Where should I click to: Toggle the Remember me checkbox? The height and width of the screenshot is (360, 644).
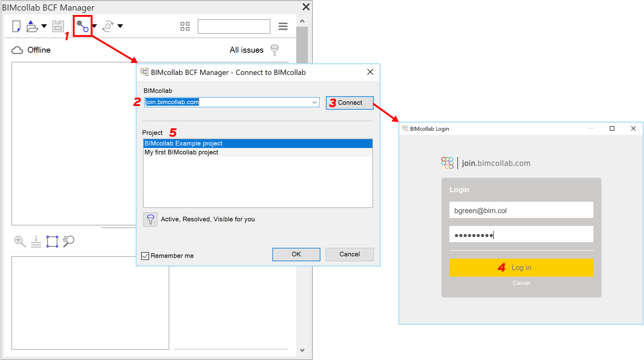coord(145,256)
